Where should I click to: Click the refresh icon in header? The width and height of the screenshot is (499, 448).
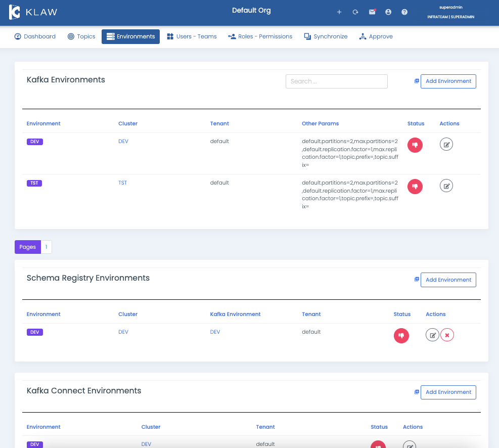click(x=355, y=12)
